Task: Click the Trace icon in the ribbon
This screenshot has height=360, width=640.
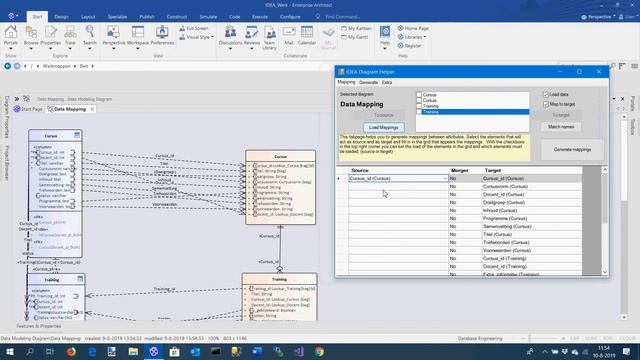Action: 70,33
